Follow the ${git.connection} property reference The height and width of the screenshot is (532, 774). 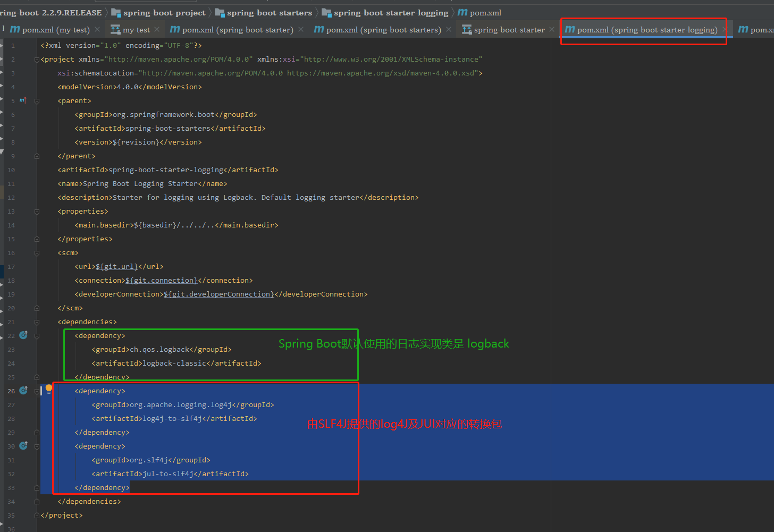pyautogui.click(x=162, y=280)
